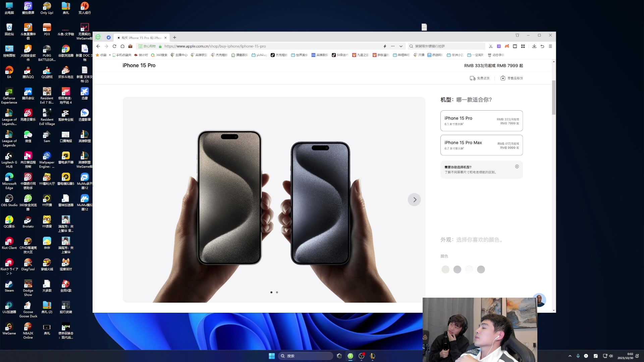Select the second gallery pagination dot
The image size is (644, 362).
(277, 292)
